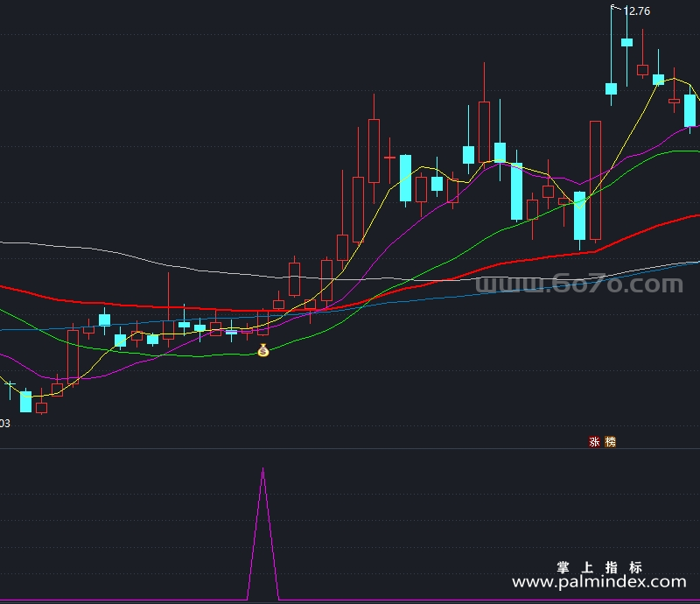Select the 12.76 high price label
Image resolution: width=700 pixels, height=604 pixels.
[x=637, y=11]
